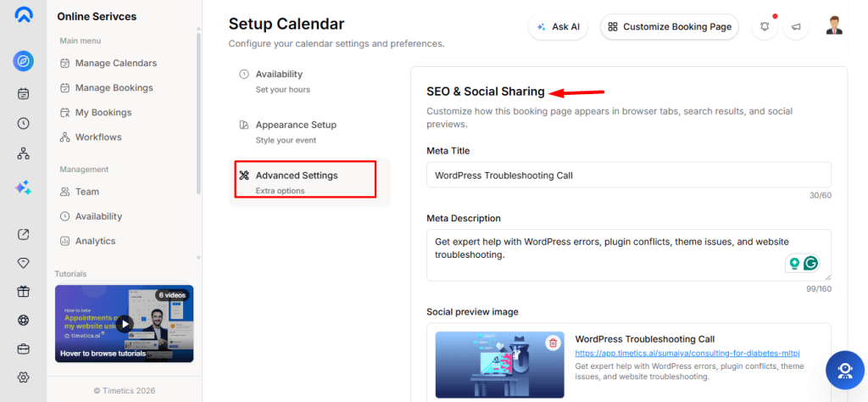Click the Meta Title input field
Screen dimensions: 868x402
[x=629, y=175]
